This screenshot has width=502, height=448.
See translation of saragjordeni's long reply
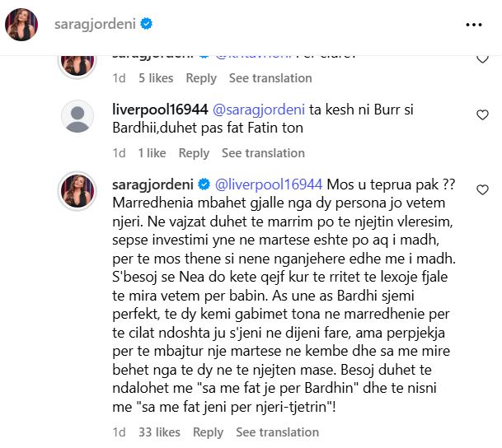coord(277,432)
